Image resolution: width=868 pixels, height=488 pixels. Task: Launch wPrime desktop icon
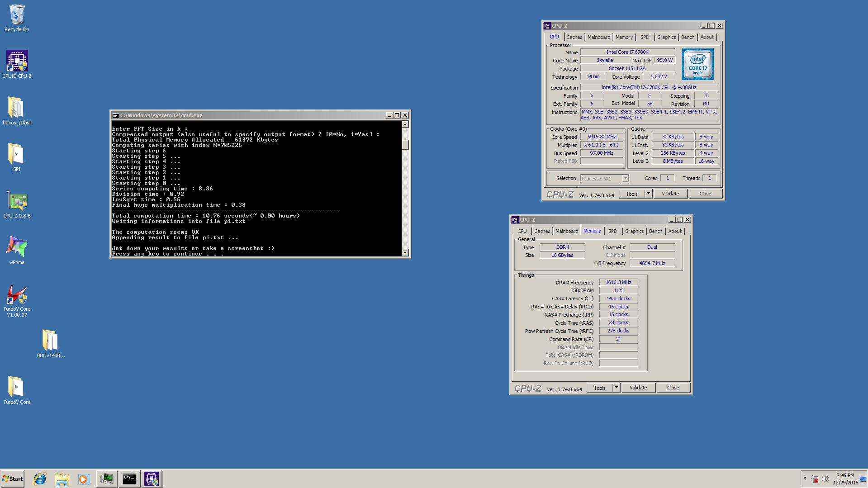point(17,251)
